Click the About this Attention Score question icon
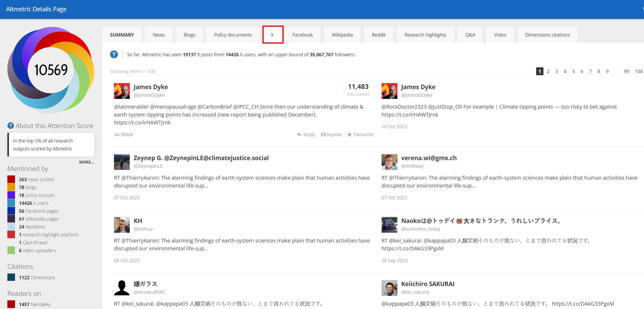 11,126
